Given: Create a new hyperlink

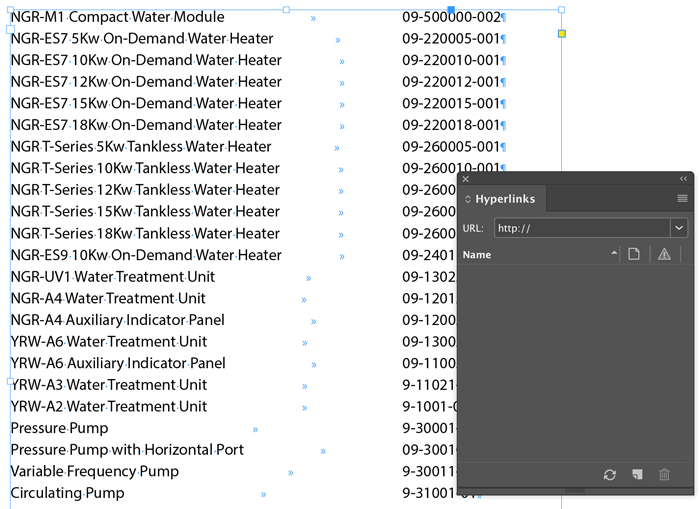Looking at the screenshot, I should coord(638,474).
